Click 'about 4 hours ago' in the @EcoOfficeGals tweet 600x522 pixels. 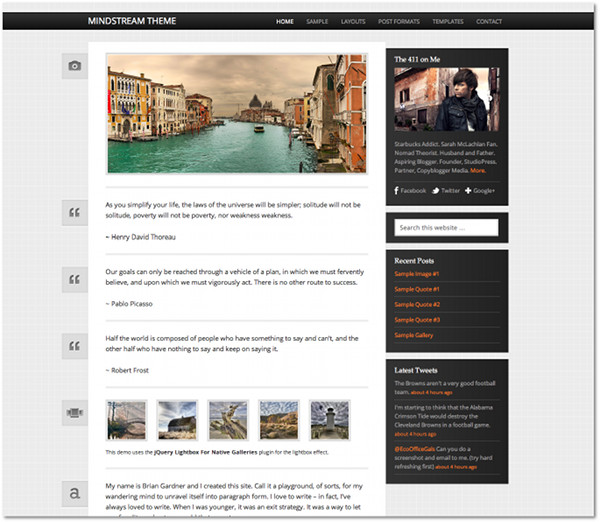(x=456, y=467)
